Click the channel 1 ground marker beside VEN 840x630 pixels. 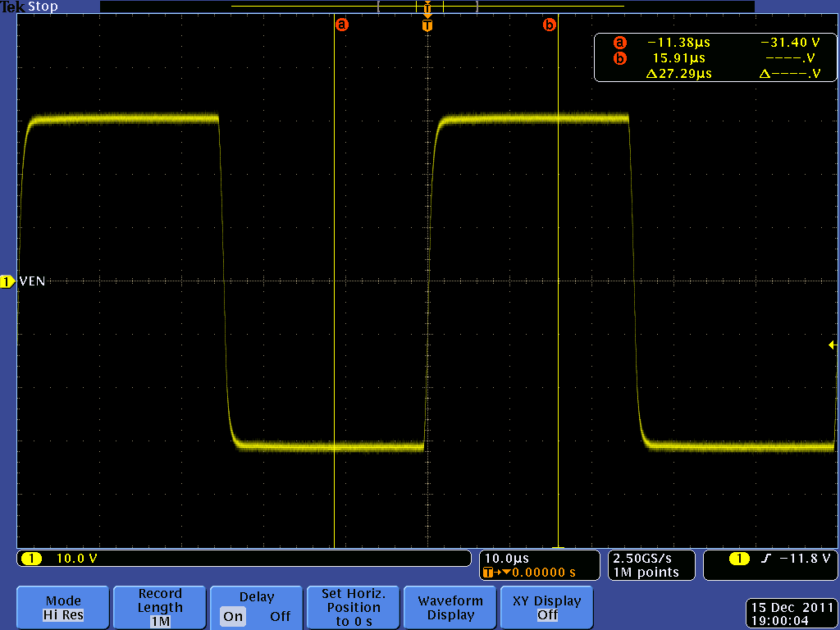click(x=7, y=282)
